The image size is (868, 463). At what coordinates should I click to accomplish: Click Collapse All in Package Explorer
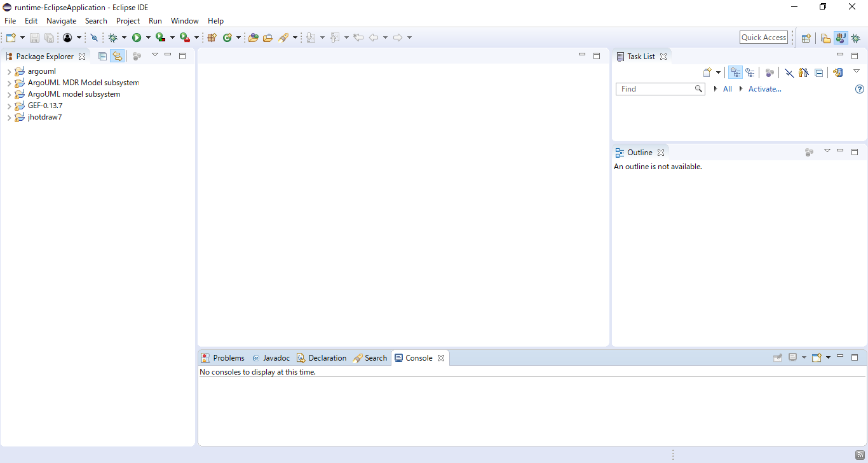102,56
